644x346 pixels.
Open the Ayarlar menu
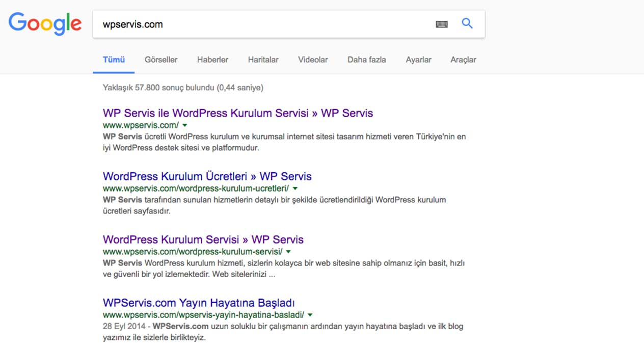(x=418, y=59)
